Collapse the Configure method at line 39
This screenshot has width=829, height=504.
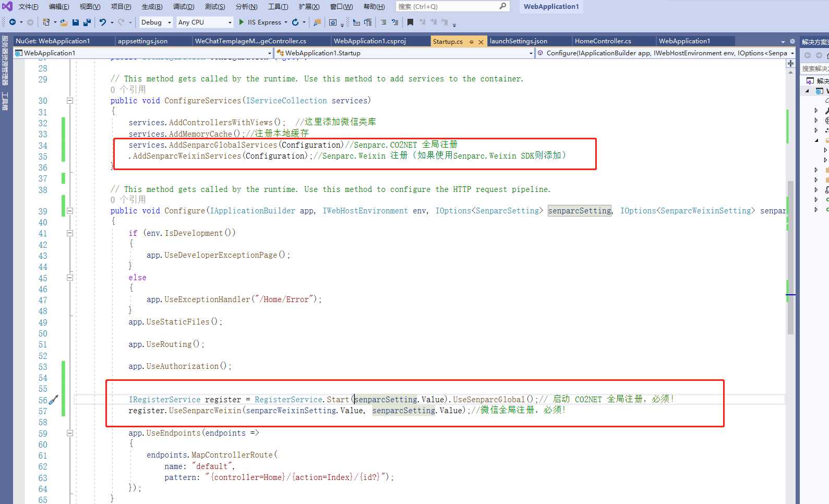pyautogui.click(x=69, y=211)
